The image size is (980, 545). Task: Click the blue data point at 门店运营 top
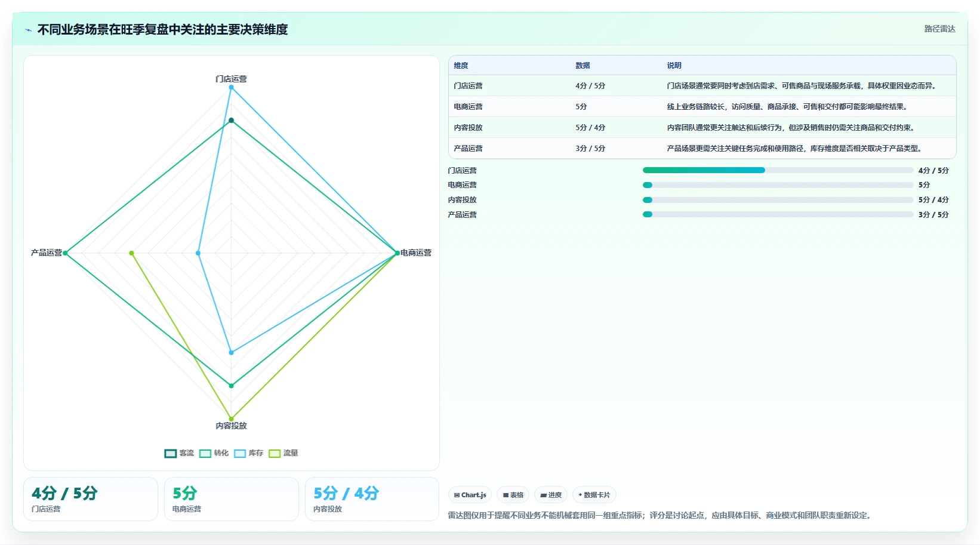[x=232, y=87]
